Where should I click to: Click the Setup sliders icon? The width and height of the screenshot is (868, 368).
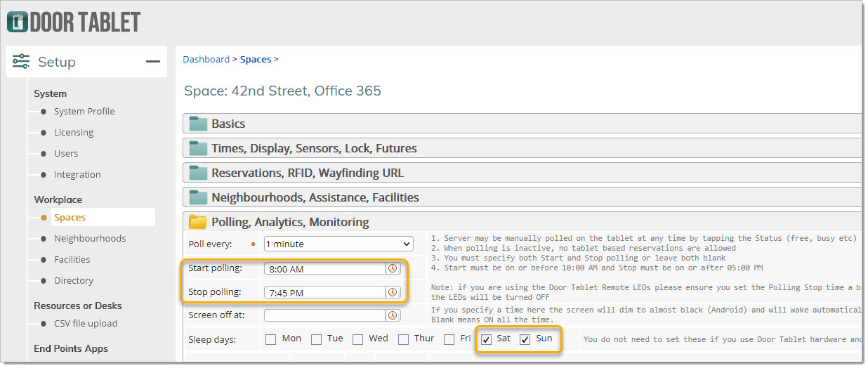point(21,62)
